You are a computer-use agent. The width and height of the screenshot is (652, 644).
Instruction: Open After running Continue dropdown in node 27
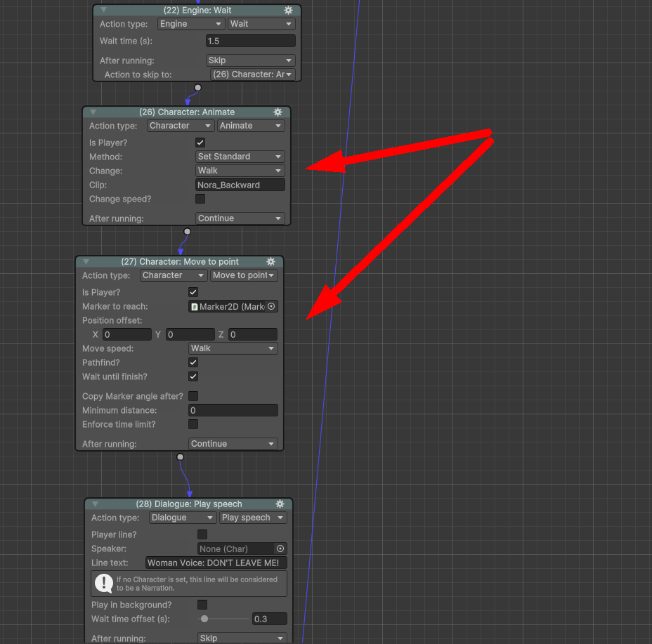click(233, 444)
